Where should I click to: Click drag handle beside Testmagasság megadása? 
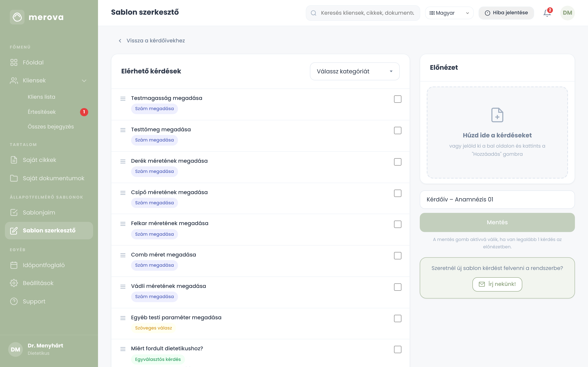pyautogui.click(x=123, y=98)
